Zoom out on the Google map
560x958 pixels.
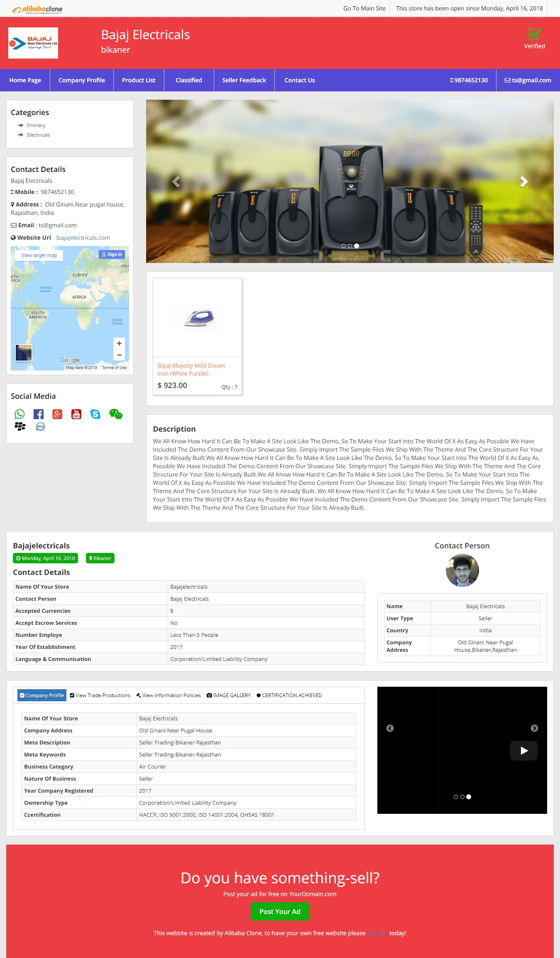119,355
